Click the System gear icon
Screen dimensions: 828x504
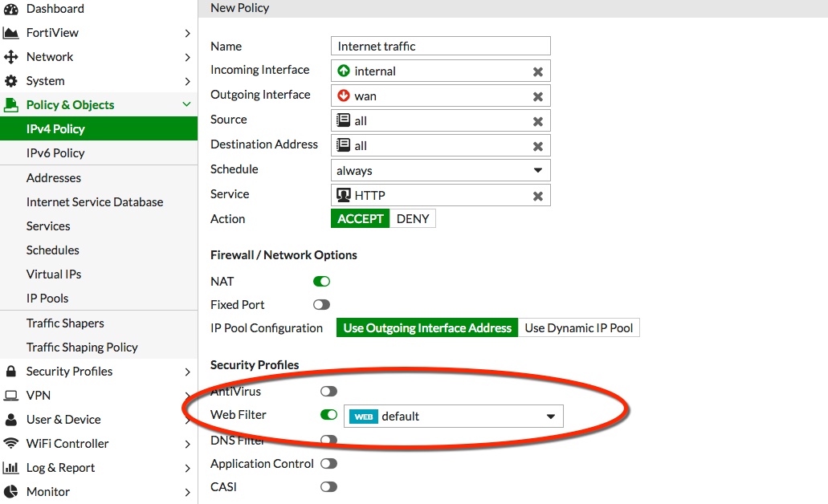(x=11, y=81)
